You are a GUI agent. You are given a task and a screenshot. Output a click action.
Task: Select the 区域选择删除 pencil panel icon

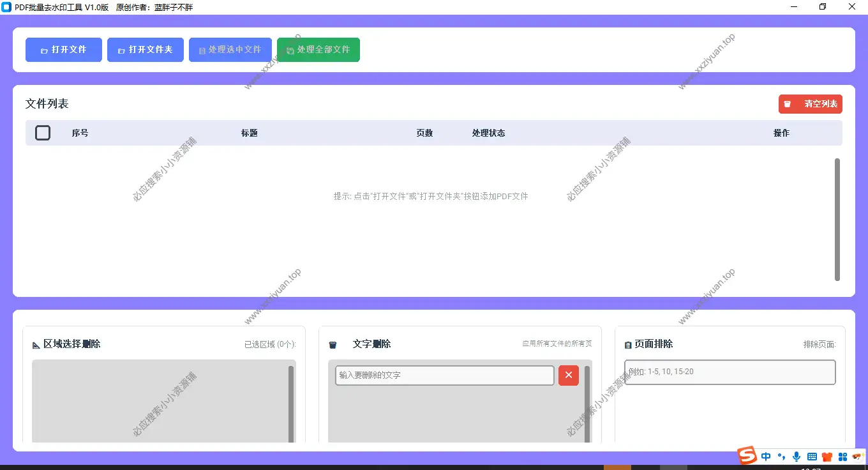[36, 344]
